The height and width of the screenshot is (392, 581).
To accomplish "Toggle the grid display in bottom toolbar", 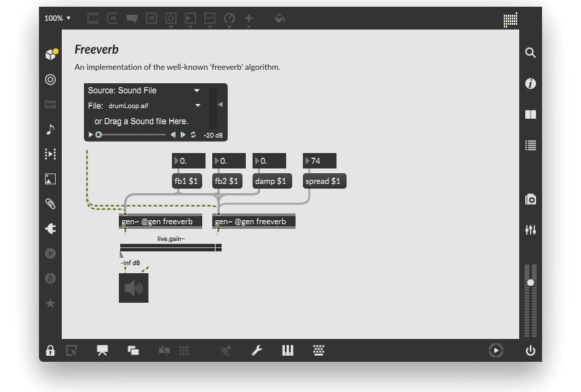I will pyautogui.click(x=184, y=350).
